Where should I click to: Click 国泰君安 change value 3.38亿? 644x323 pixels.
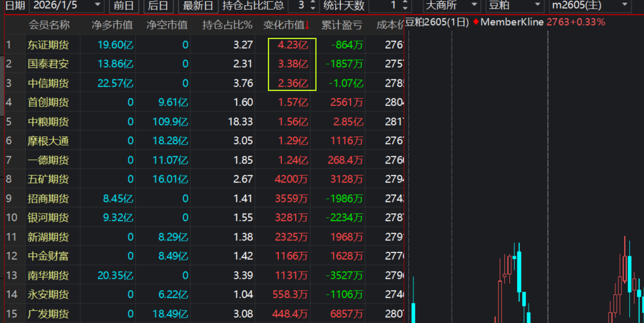point(293,64)
